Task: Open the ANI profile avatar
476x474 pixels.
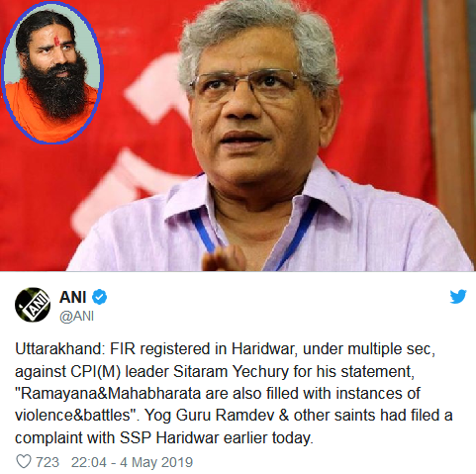Action: click(x=33, y=305)
